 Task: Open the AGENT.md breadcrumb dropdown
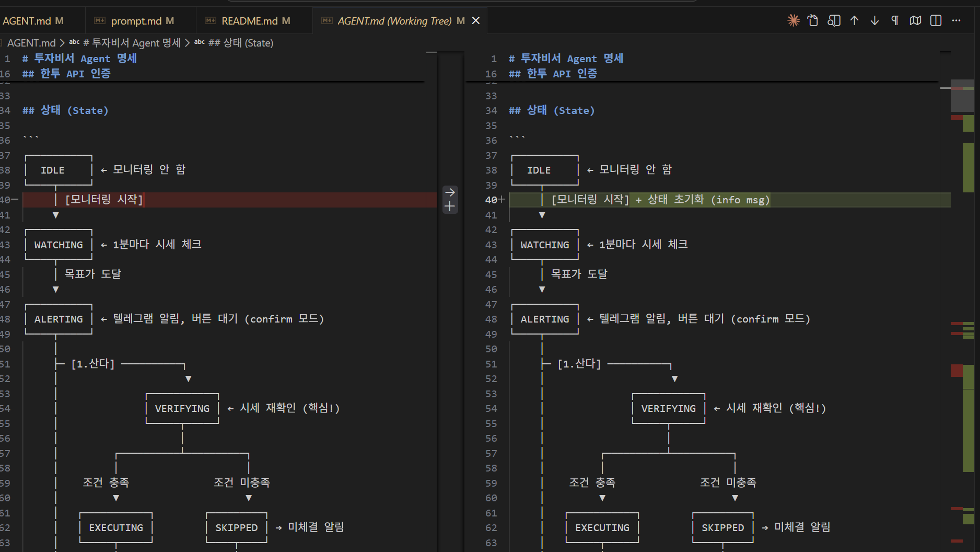coord(31,43)
